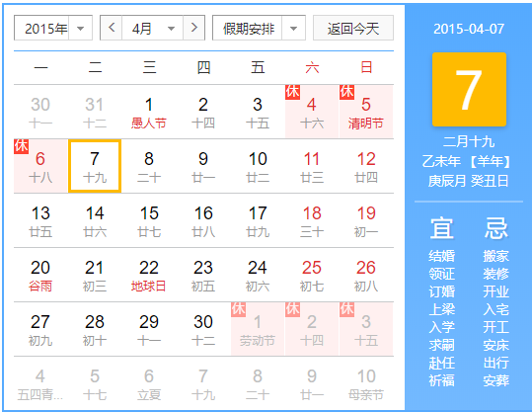Select highlighted date April 7
This screenshot has height=413, width=532.
tap(95, 166)
